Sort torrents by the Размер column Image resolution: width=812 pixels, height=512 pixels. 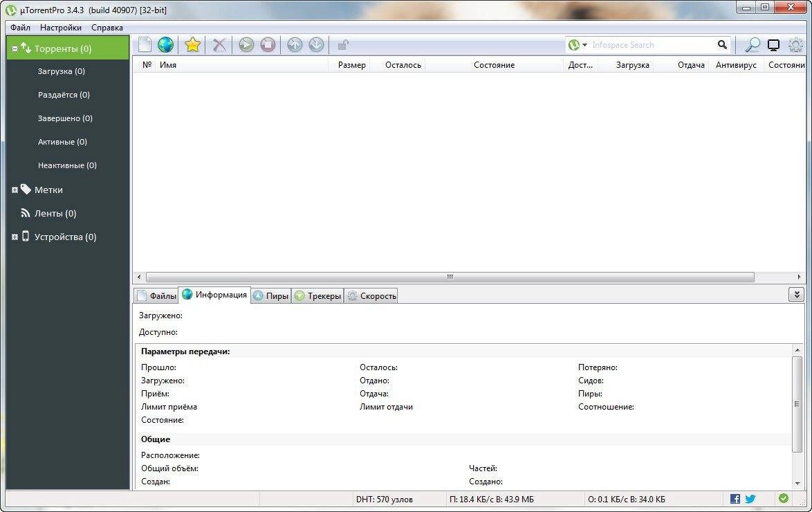(x=351, y=64)
